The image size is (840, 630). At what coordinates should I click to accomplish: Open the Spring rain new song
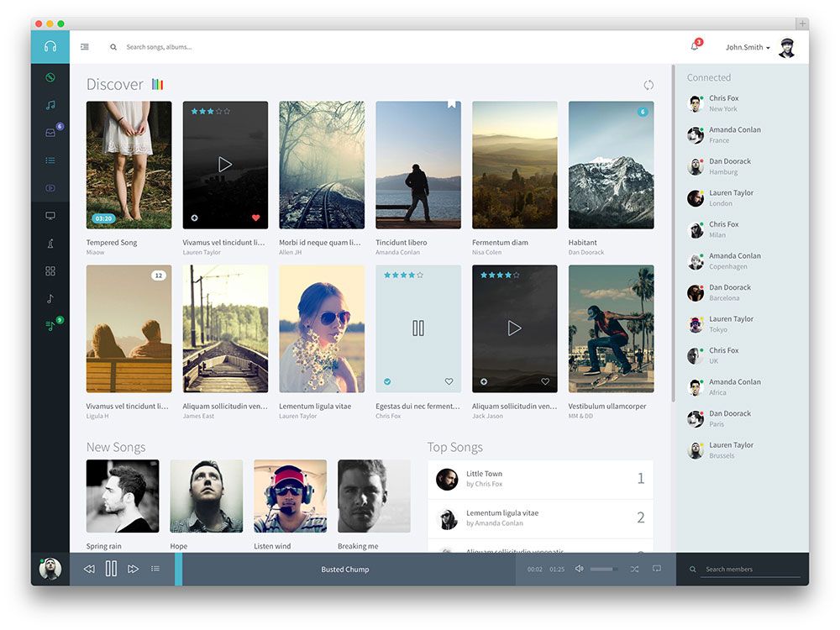point(123,496)
